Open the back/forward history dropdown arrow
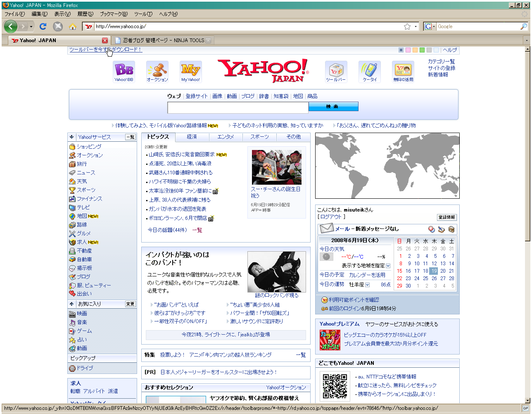 pyautogui.click(x=31, y=27)
